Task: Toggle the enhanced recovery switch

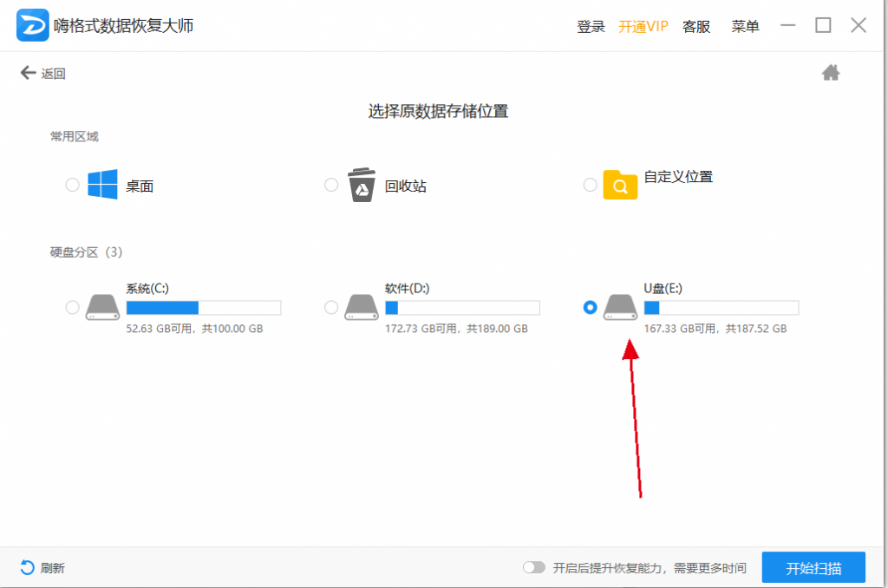Action: [534, 567]
